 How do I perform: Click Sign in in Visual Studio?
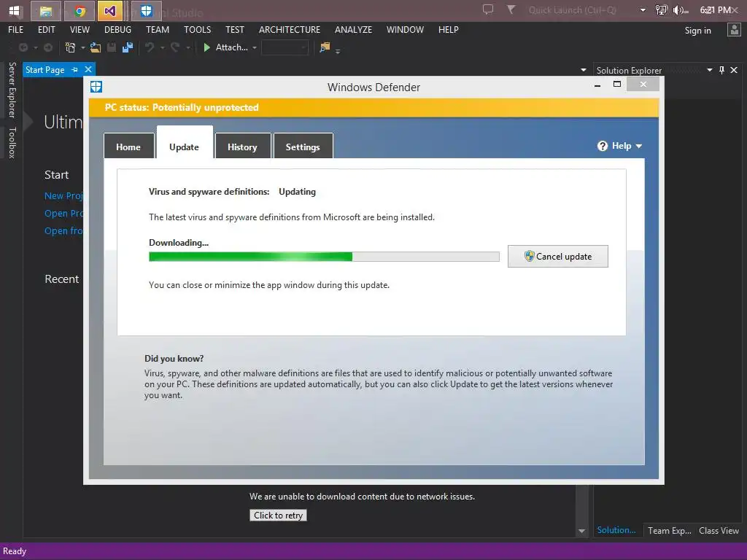click(x=698, y=31)
